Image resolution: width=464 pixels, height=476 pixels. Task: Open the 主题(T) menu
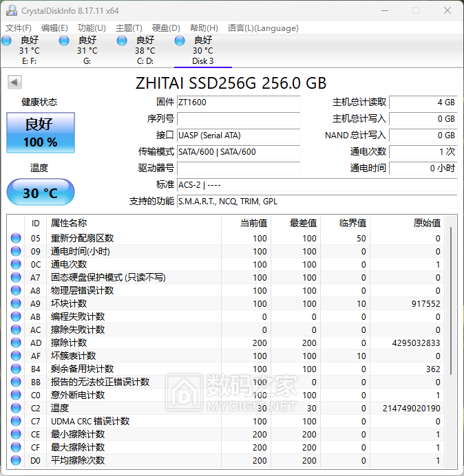(129, 28)
